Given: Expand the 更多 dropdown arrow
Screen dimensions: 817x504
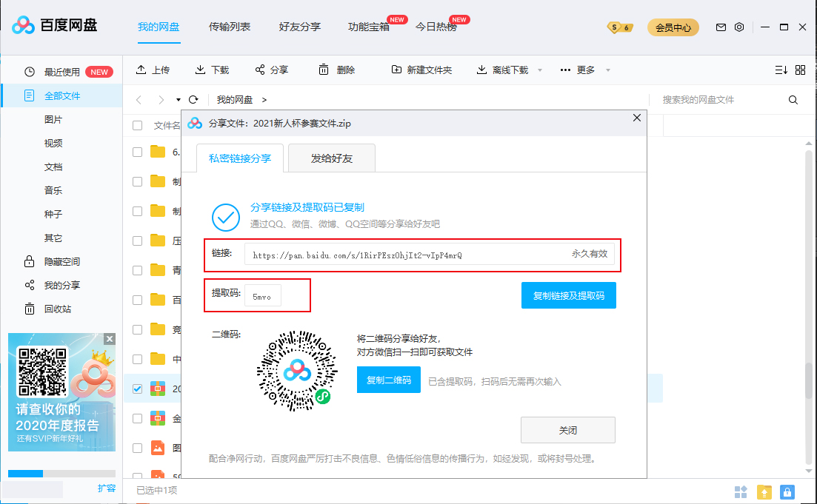Looking at the screenshot, I should [x=607, y=70].
